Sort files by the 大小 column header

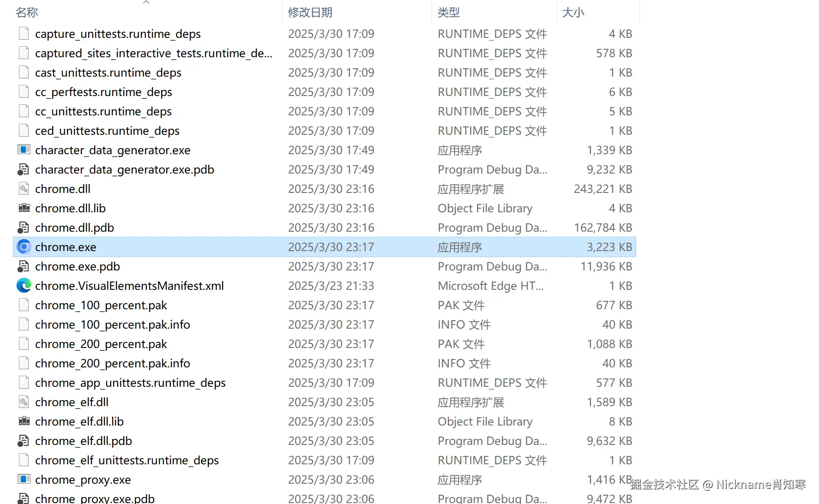coord(573,12)
